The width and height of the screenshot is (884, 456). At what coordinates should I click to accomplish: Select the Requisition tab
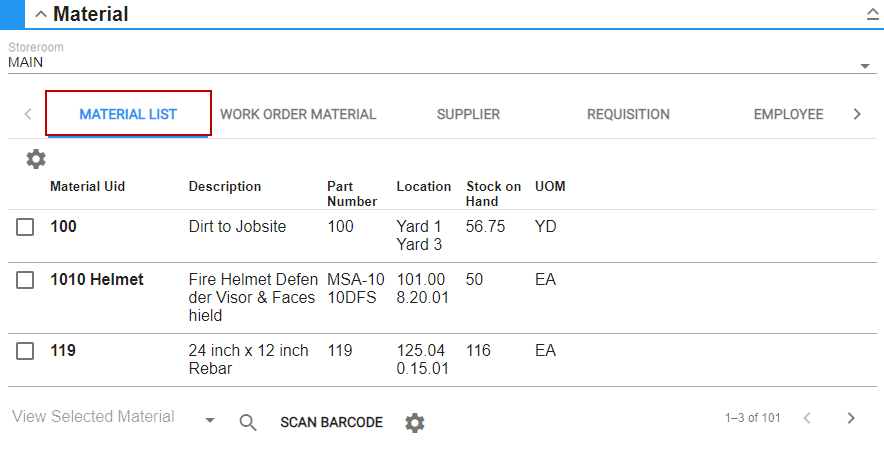pos(628,114)
